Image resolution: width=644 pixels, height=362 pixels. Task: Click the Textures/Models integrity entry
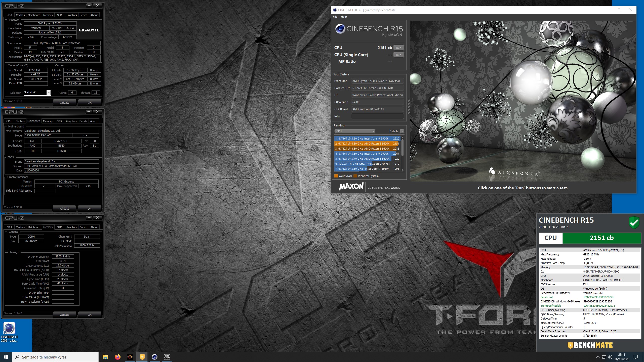[590, 306]
